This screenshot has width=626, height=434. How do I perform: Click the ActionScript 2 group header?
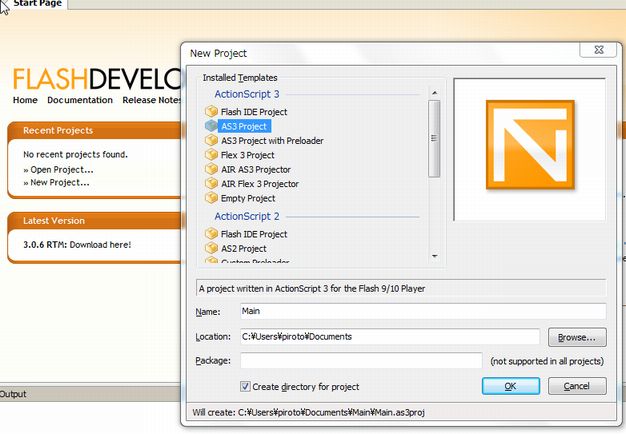pos(247,216)
